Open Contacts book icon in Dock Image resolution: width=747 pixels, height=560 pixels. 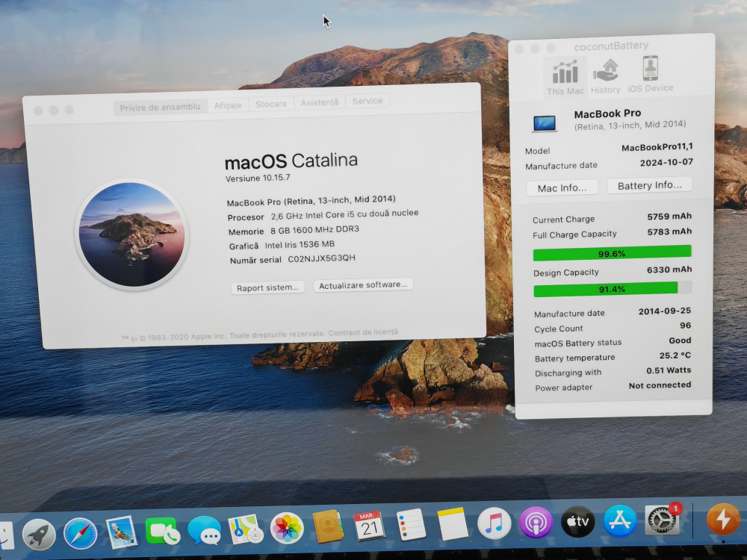click(x=328, y=526)
